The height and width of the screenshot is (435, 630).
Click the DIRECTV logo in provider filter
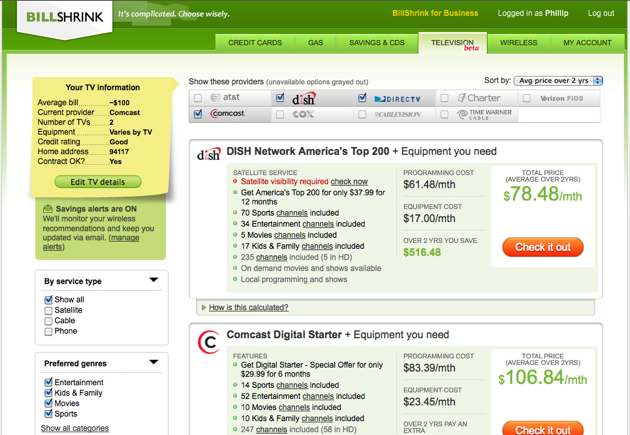tap(397, 98)
